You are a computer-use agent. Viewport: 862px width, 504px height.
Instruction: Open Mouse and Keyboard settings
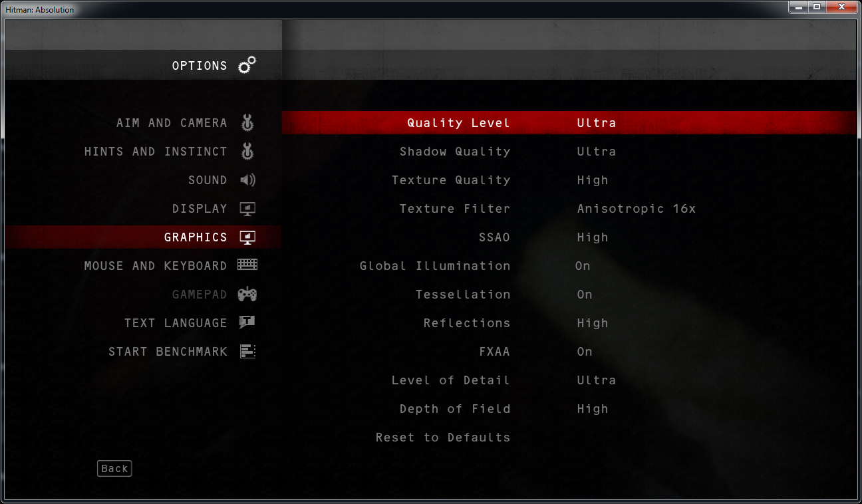[x=156, y=266]
